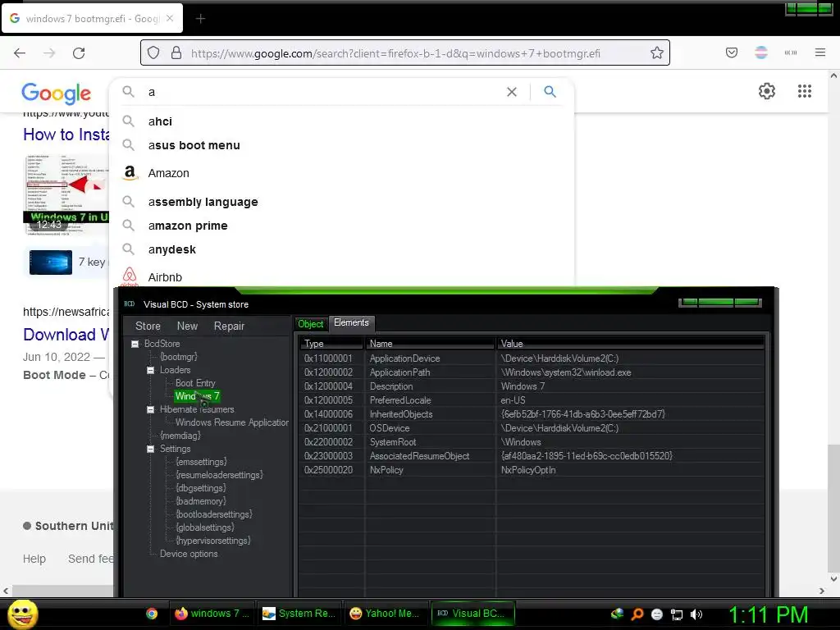Click the shield tracking protection icon
The image size is (840, 630).
tap(153, 53)
